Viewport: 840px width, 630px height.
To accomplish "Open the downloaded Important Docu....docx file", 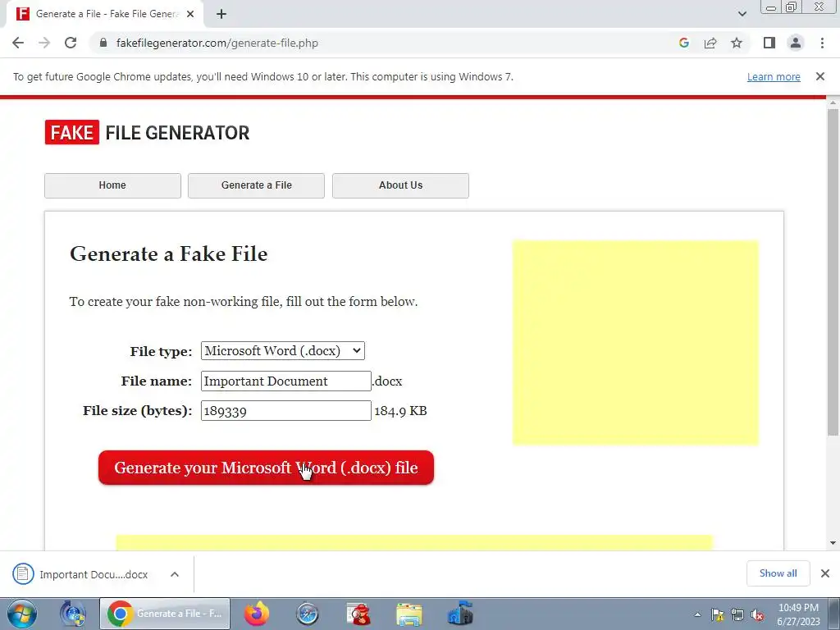I will point(80,574).
